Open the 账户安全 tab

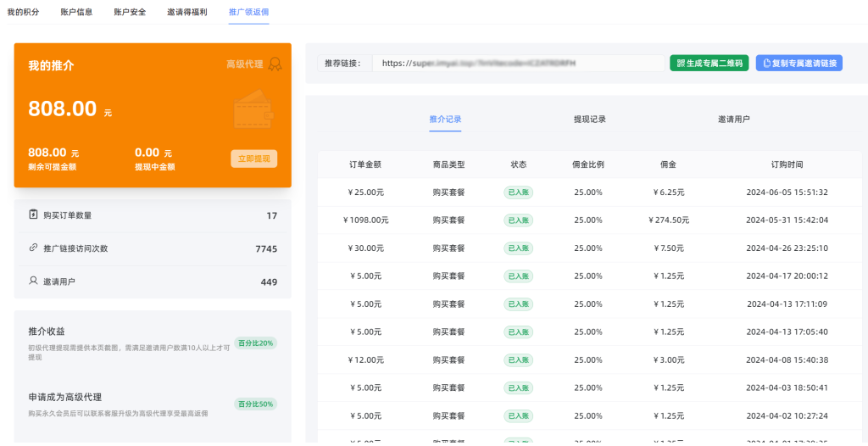(130, 12)
